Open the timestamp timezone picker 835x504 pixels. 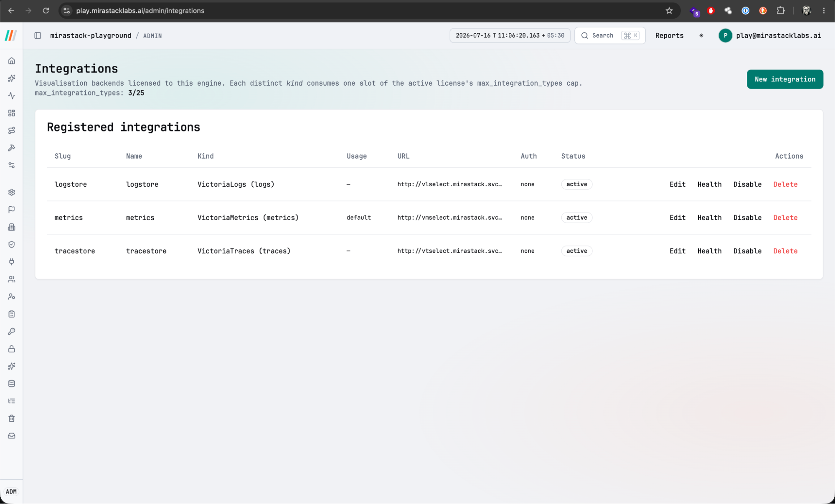point(510,35)
